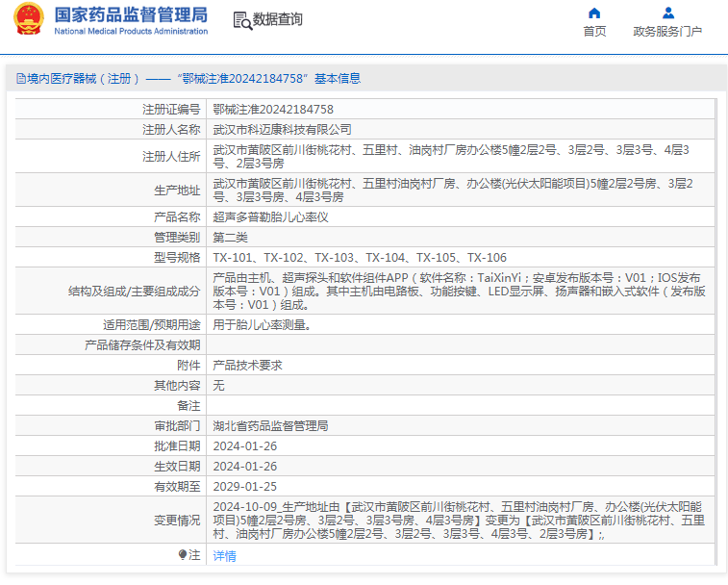This screenshot has height=585, width=728.
Task: Click the 审批部门 field label
Action: (177, 425)
